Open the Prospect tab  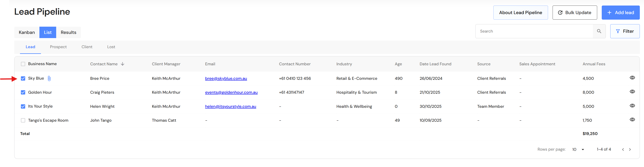58,47
